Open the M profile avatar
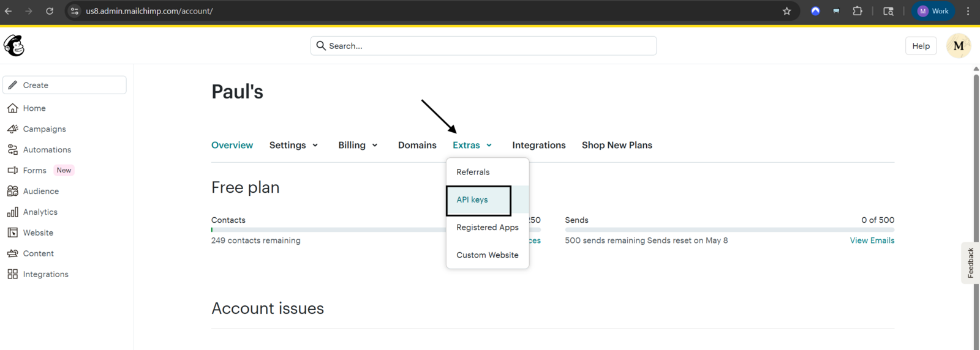980x350 pixels. click(959, 46)
